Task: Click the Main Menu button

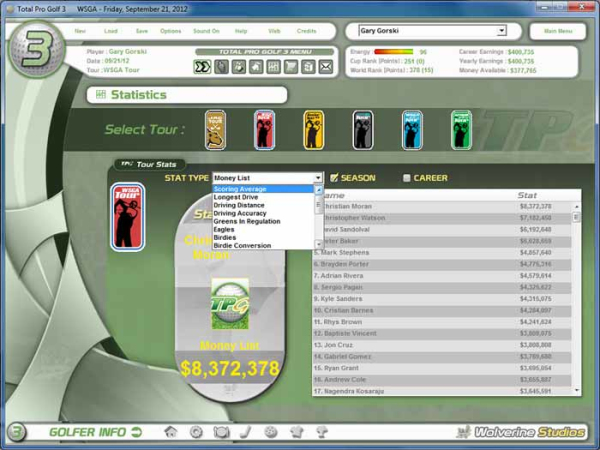Action: (558, 31)
